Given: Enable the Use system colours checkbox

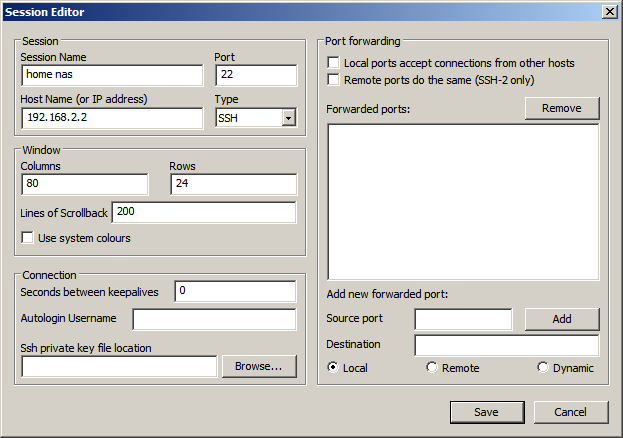Looking at the screenshot, I should pyautogui.click(x=27, y=238).
